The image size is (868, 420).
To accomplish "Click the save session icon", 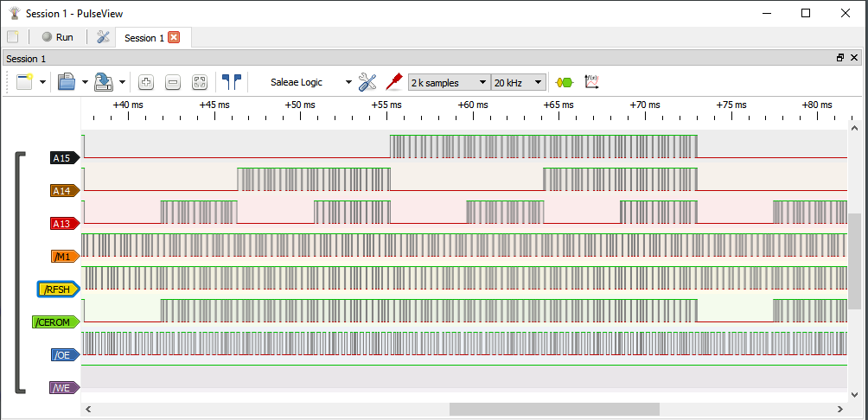I will (x=104, y=82).
